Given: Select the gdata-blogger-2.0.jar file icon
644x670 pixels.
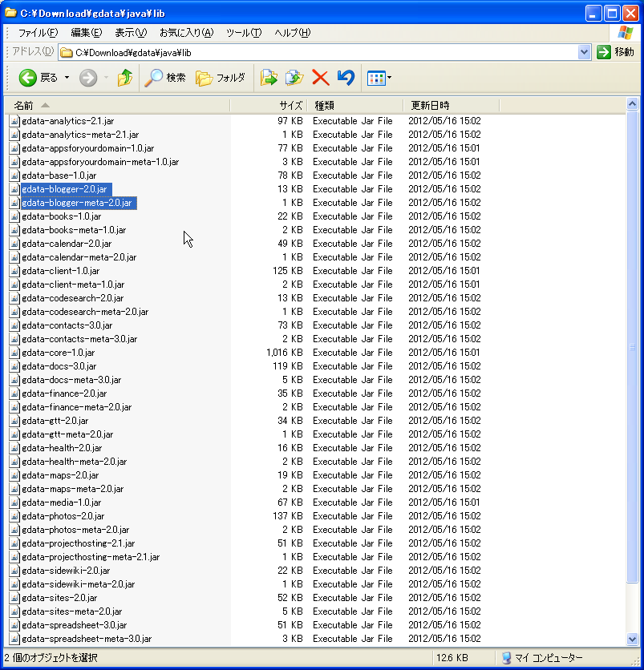Looking at the screenshot, I should (x=14, y=189).
